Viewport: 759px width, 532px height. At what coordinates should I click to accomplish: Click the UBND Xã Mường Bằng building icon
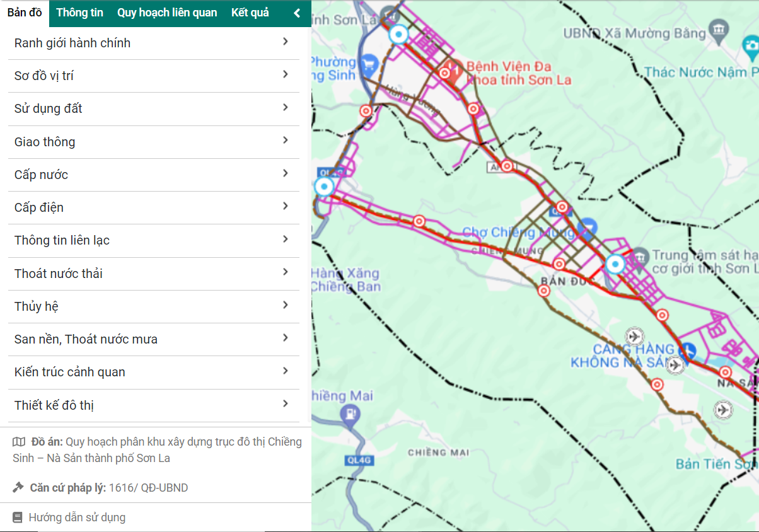point(717,29)
